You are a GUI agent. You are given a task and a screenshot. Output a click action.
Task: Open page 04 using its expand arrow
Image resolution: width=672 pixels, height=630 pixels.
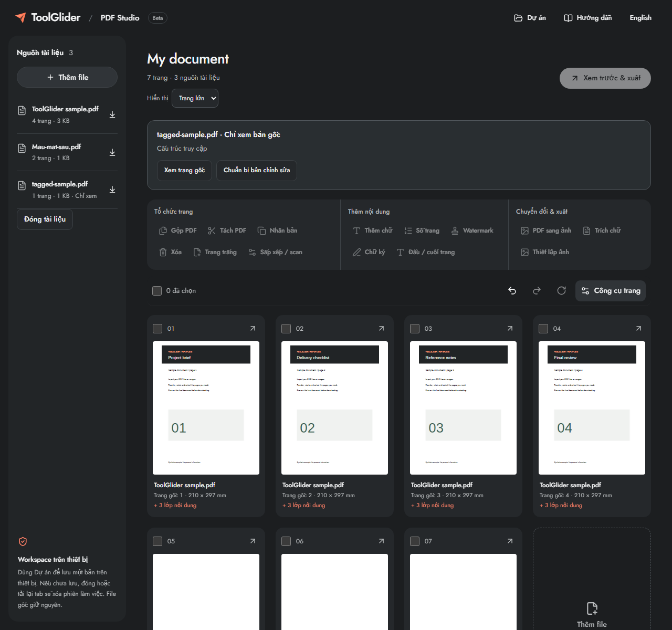638,329
